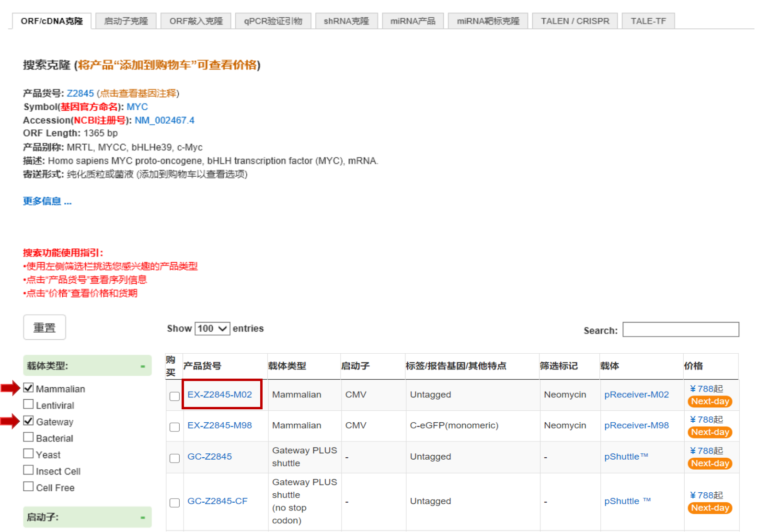
Task: Select the Yeast filter checkbox
Action: coord(29,453)
